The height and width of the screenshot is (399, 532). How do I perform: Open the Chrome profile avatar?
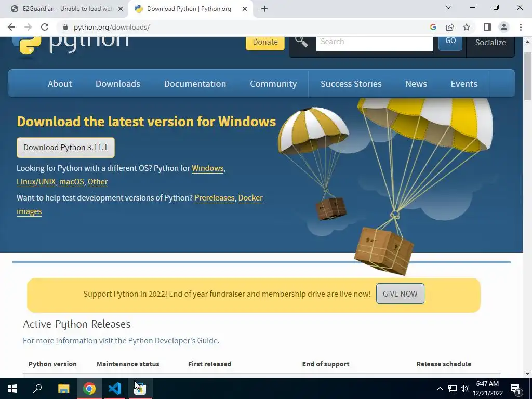pos(504,27)
